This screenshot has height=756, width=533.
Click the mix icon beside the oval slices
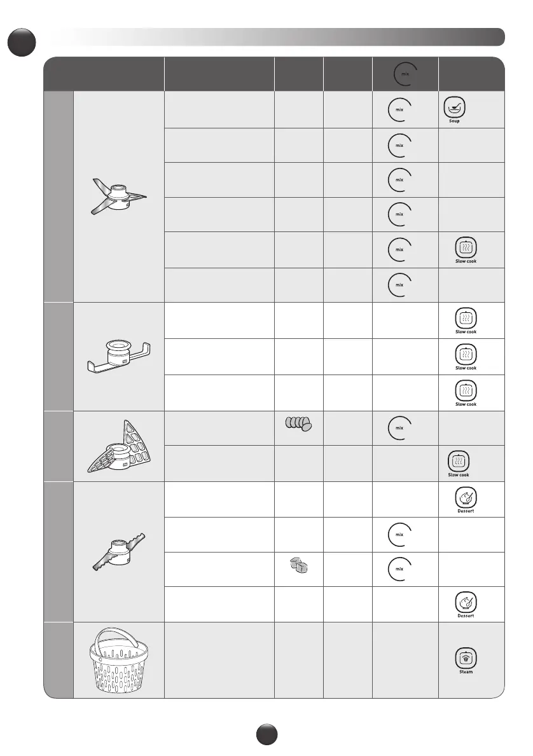pyautogui.click(x=399, y=427)
